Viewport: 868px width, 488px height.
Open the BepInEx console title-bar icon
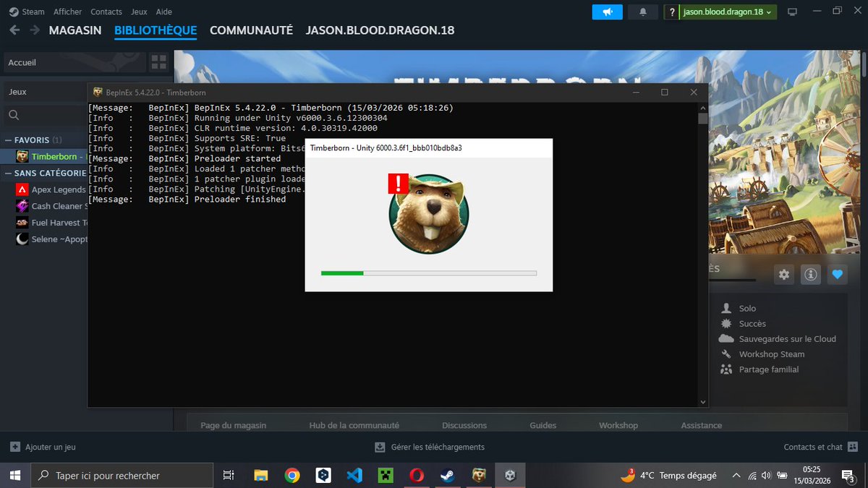(x=98, y=93)
